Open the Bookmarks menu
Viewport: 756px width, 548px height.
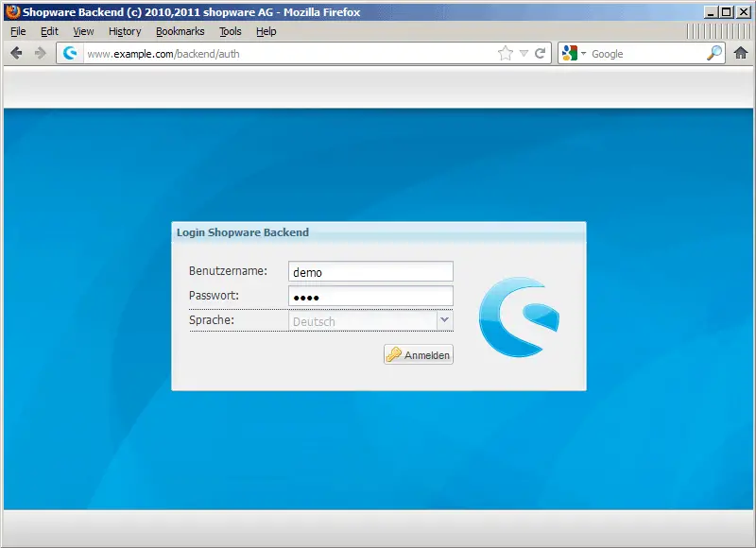(180, 31)
